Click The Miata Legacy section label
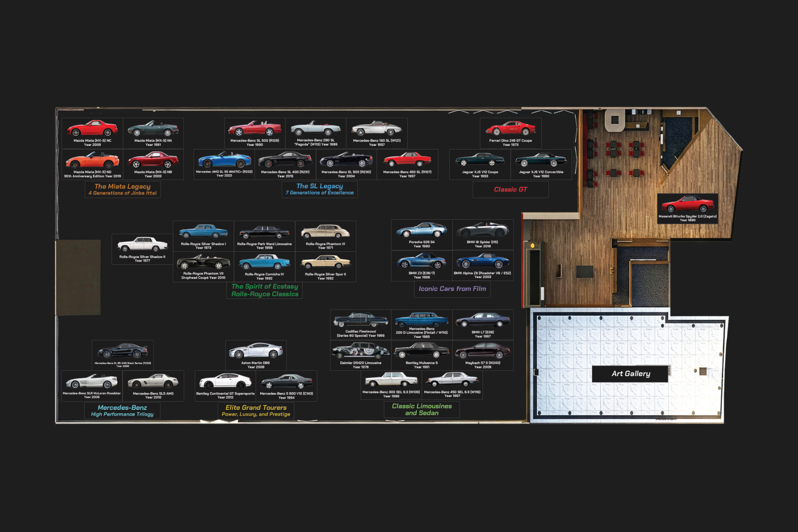798x532 pixels. 123,190
